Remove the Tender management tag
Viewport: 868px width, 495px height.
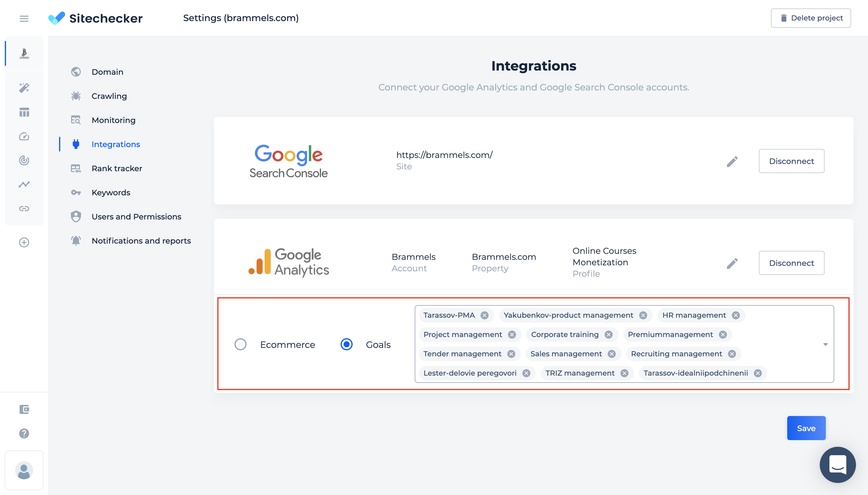pyautogui.click(x=511, y=354)
